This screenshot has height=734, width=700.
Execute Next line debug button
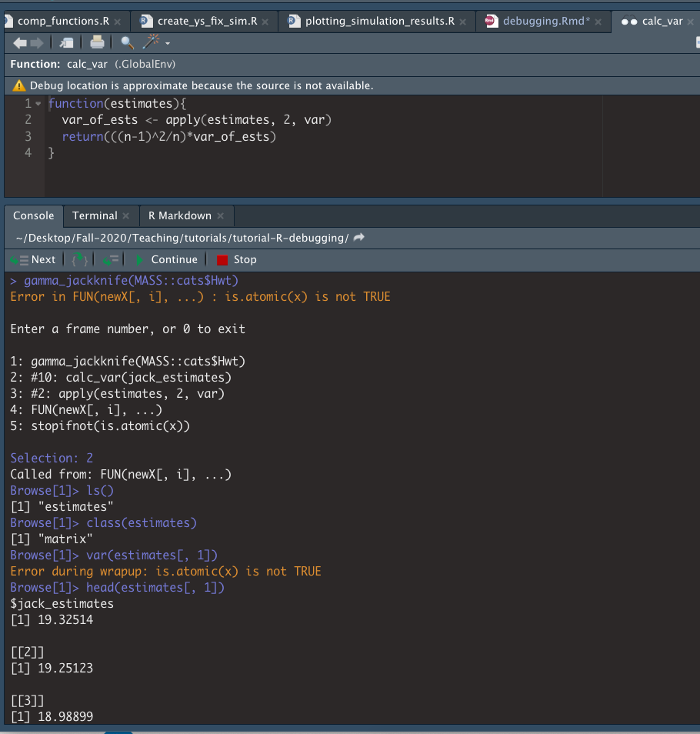pyautogui.click(x=33, y=260)
